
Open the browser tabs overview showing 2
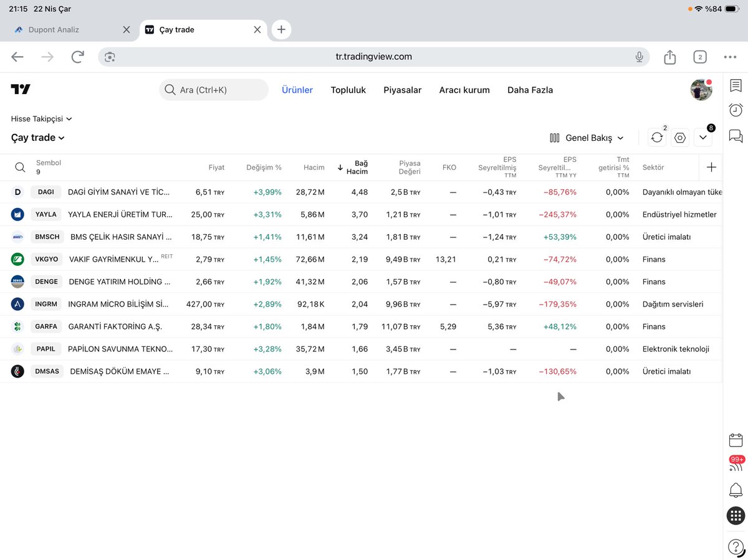click(x=700, y=57)
